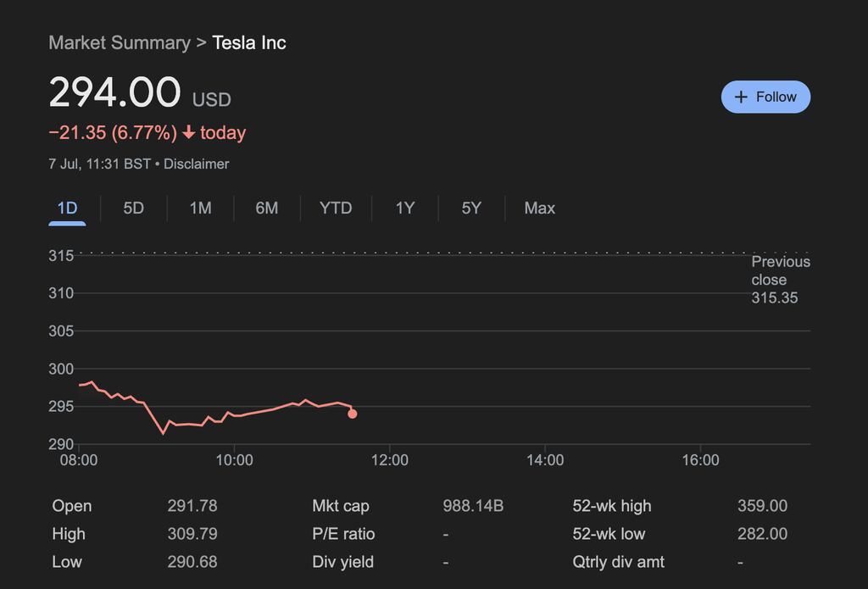Click the 'Previous close 315.35' label
Viewport: 868px width, 589px height.
pos(781,280)
